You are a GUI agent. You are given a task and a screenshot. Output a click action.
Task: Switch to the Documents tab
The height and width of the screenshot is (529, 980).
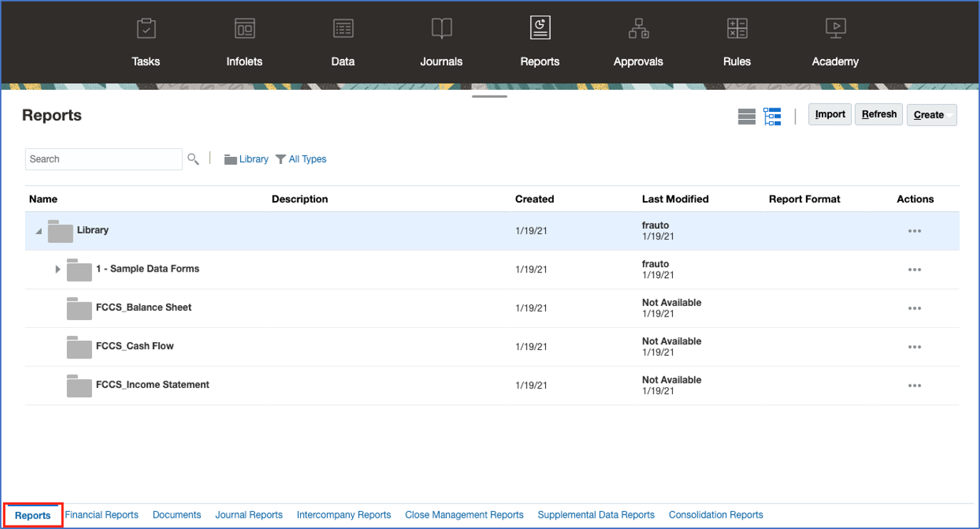[177, 515]
